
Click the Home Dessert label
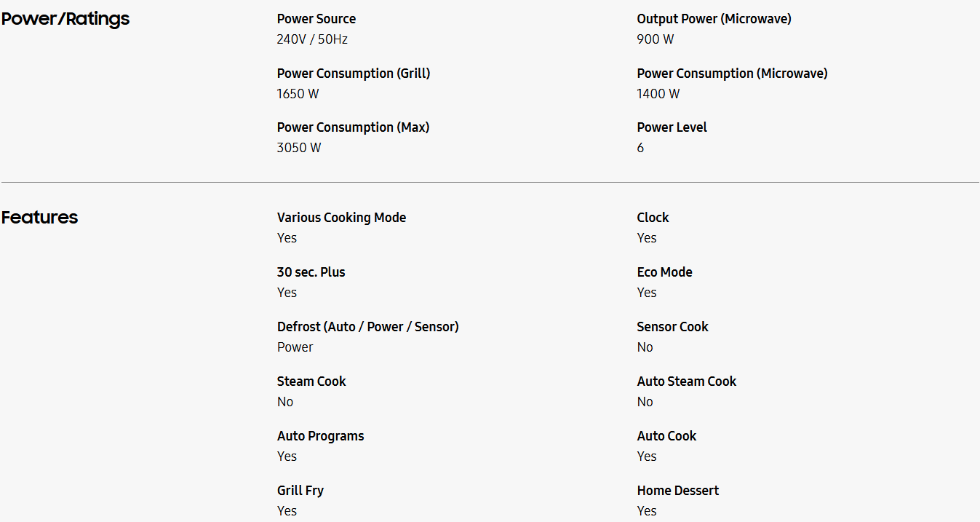[x=677, y=491]
